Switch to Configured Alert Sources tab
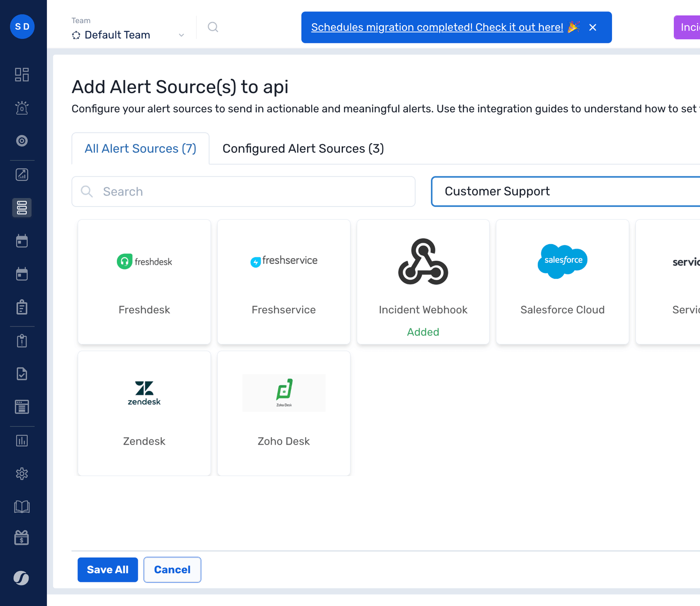This screenshot has height=606, width=700. coord(303,148)
